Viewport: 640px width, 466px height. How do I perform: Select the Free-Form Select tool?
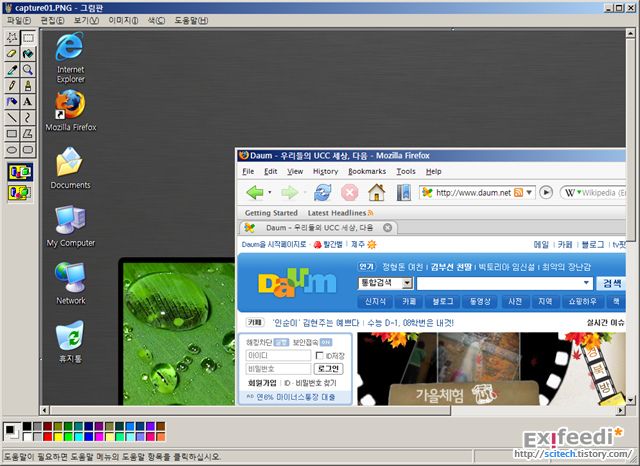pyautogui.click(x=12, y=38)
